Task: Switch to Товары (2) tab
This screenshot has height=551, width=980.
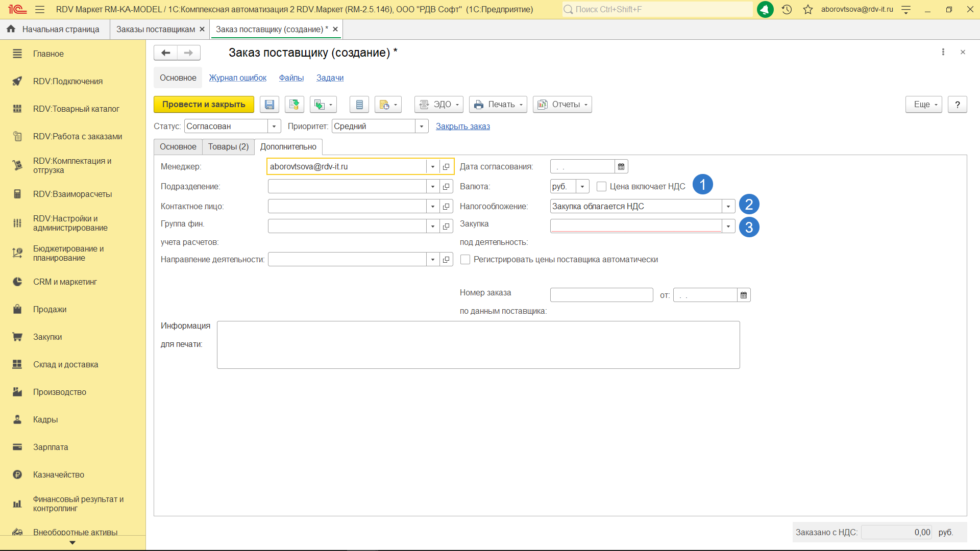Action: click(x=228, y=147)
